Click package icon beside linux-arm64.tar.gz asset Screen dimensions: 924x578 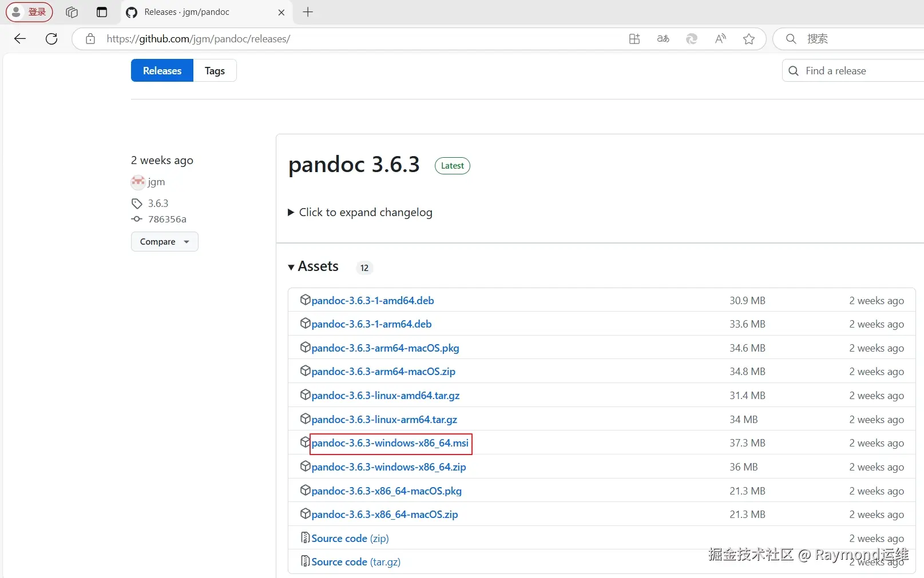[306, 418]
